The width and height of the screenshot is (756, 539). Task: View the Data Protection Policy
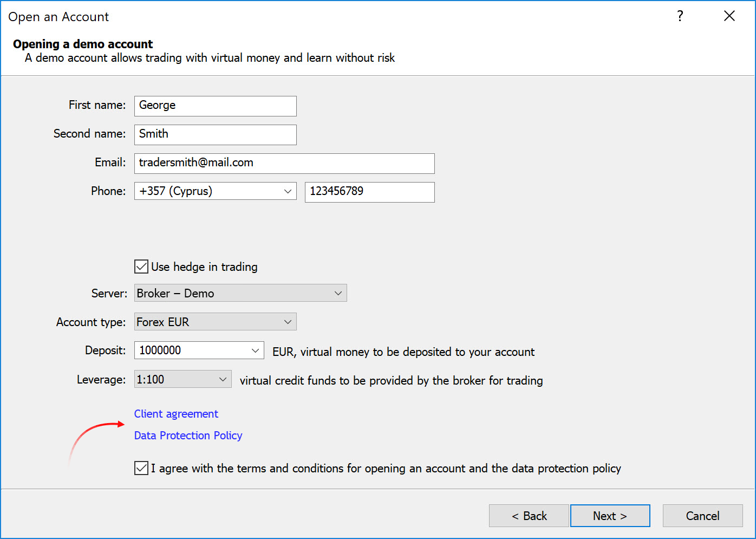point(188,435)
